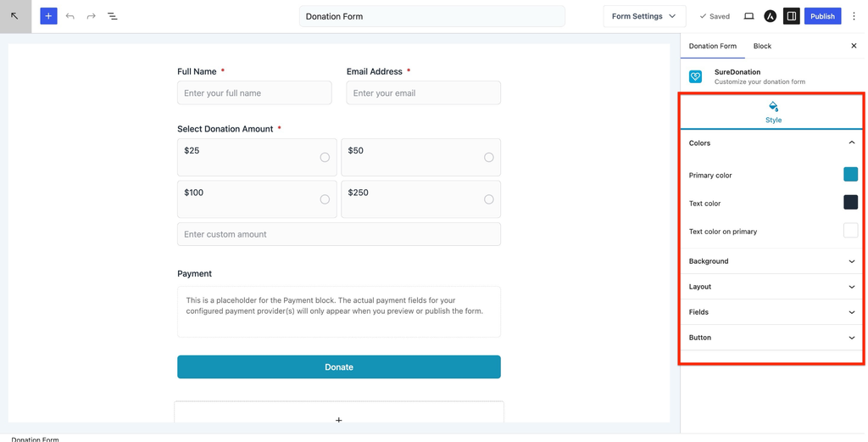Click the back arrow icon in top-left corner
This screenshot has width=868, height=442.
15,16
